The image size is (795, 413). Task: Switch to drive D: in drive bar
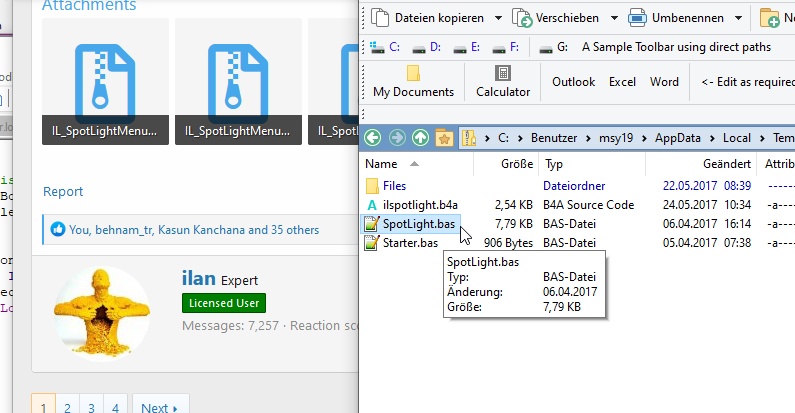(426, 47)
